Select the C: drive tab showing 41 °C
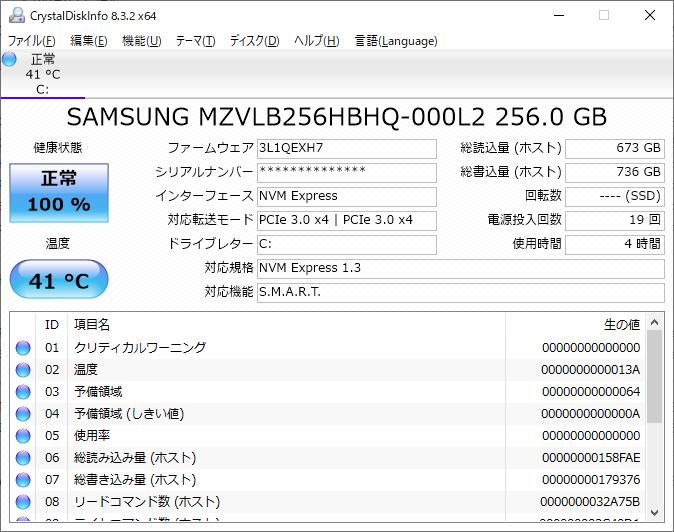 tap(43, 74)
